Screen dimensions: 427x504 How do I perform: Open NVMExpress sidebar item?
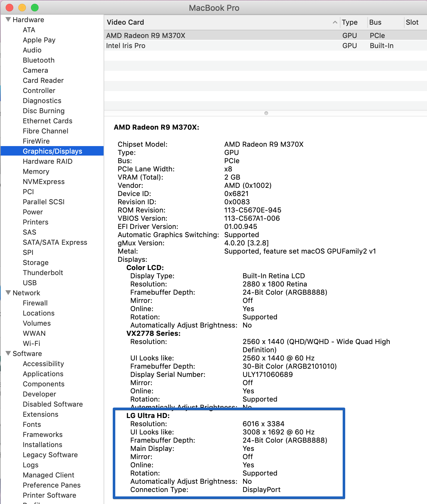point(44,181)
